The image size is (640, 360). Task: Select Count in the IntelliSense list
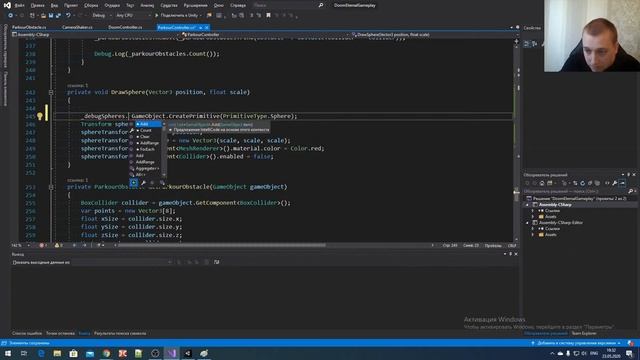pos(145,130)
